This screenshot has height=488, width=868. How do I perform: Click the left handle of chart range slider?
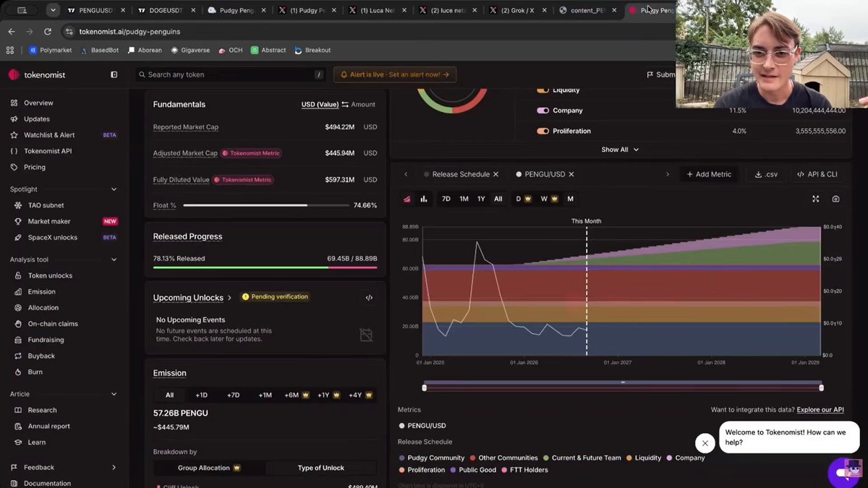pos(425,388)
